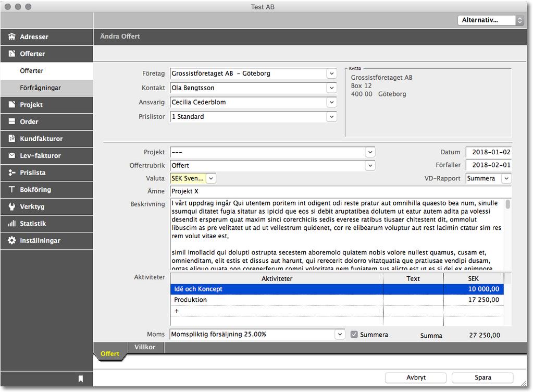Viewport: 533px width, 392px height.
Task: Click the Statistik bar chart icon
Action: pos(12,224)
